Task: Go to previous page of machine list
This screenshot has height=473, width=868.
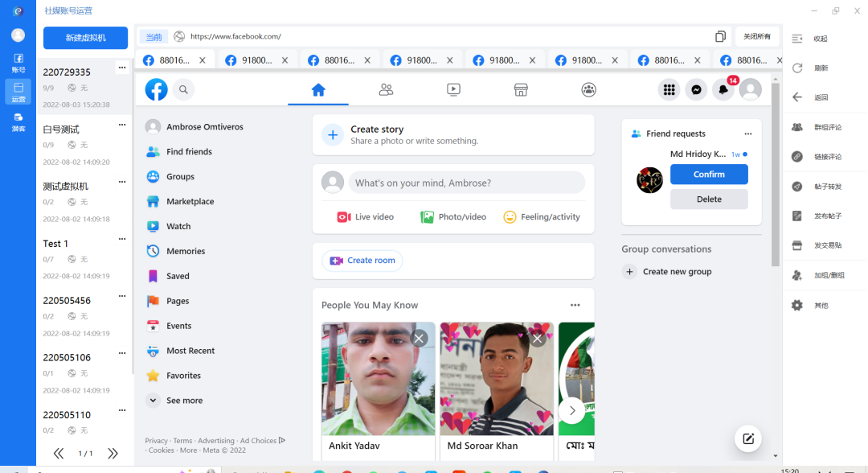Action: [58, 454]
